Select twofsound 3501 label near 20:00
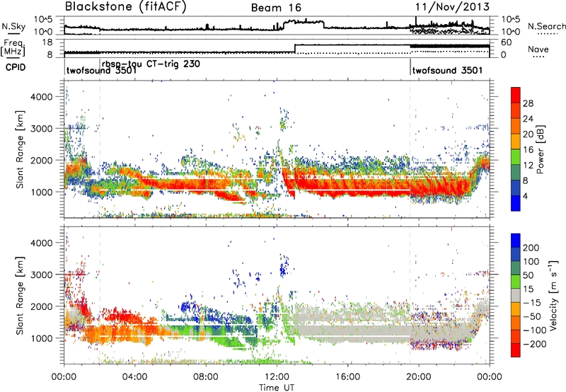This screenshot has height=392, width=566. (447, 70)
